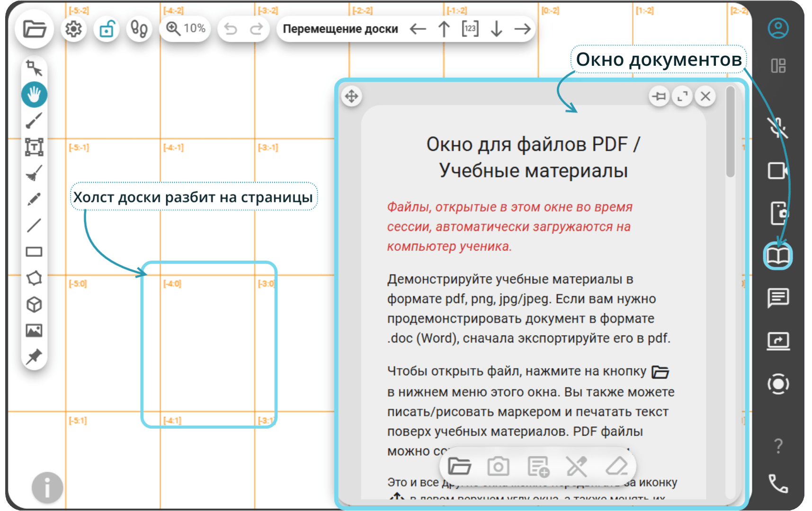
Task: Open a file in documents window
Action: [x=459, y=467]
